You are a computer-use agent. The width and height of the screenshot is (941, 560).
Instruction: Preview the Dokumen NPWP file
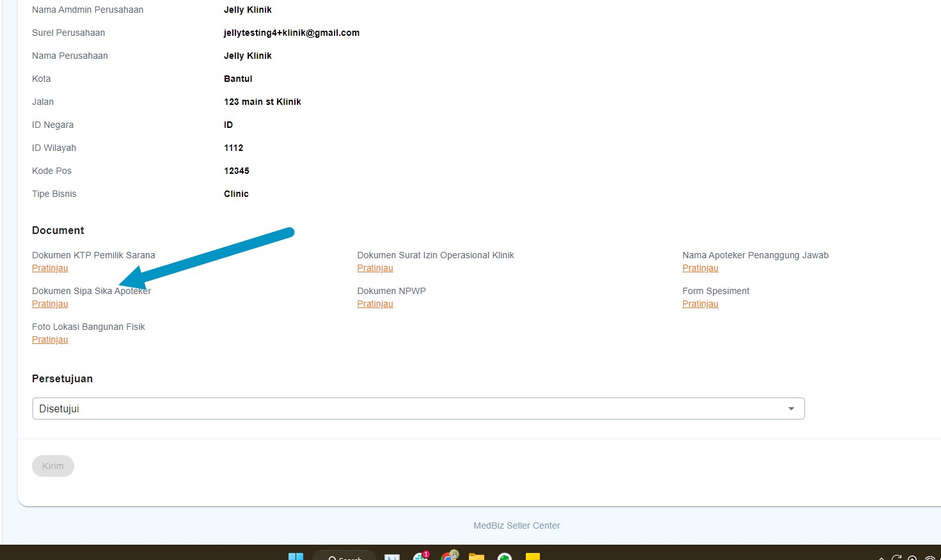[375, 304]
